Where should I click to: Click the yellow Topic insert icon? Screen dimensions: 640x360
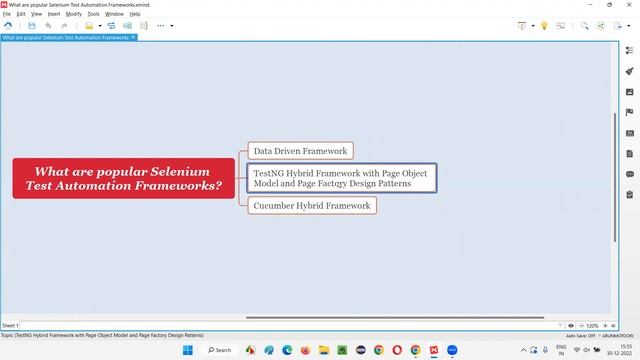pos(89,26)
